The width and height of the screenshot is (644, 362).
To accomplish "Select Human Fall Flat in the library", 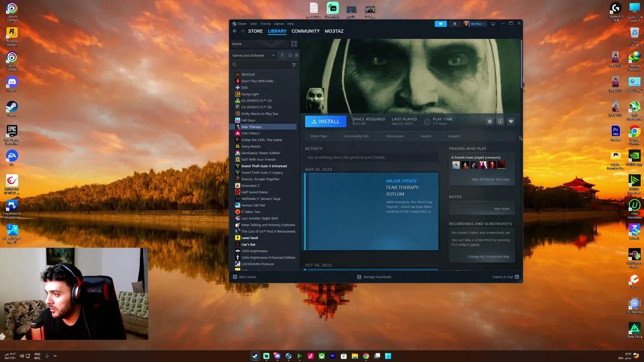I will click(x=253, y=205).
